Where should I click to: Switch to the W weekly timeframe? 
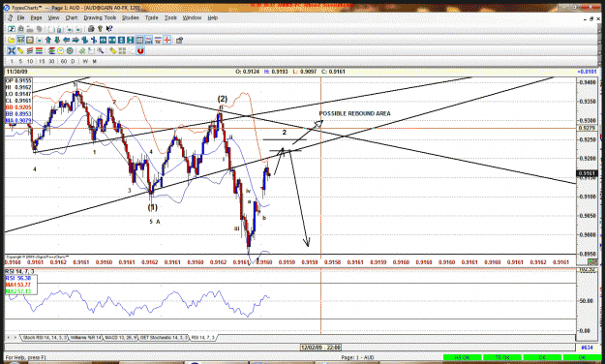click(x=85, y=61)
